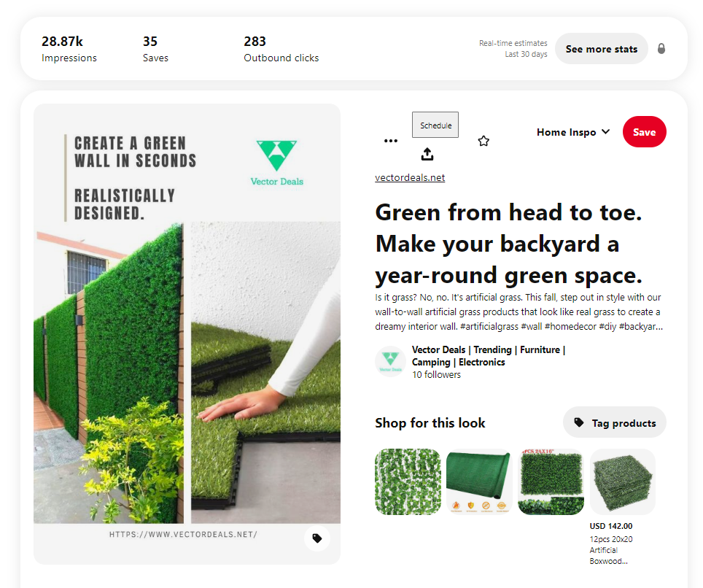703x588 pixels.
Task: Click the tag icon in Tag products button
Action: coord(579,422)
